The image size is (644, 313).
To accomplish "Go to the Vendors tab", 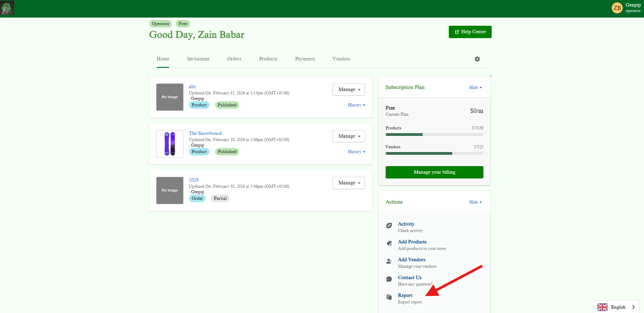I will click(341, 59).
